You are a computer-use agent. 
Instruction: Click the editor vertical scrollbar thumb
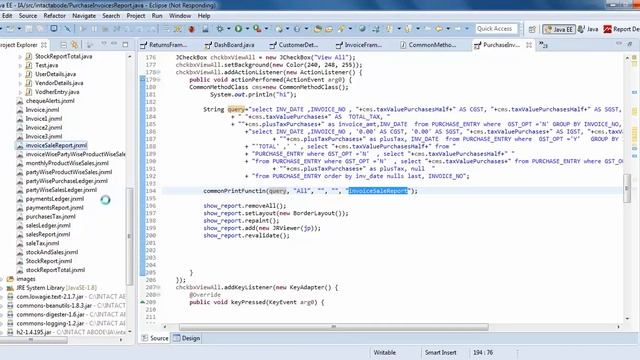pyautogui.click(x=627, y=188)
